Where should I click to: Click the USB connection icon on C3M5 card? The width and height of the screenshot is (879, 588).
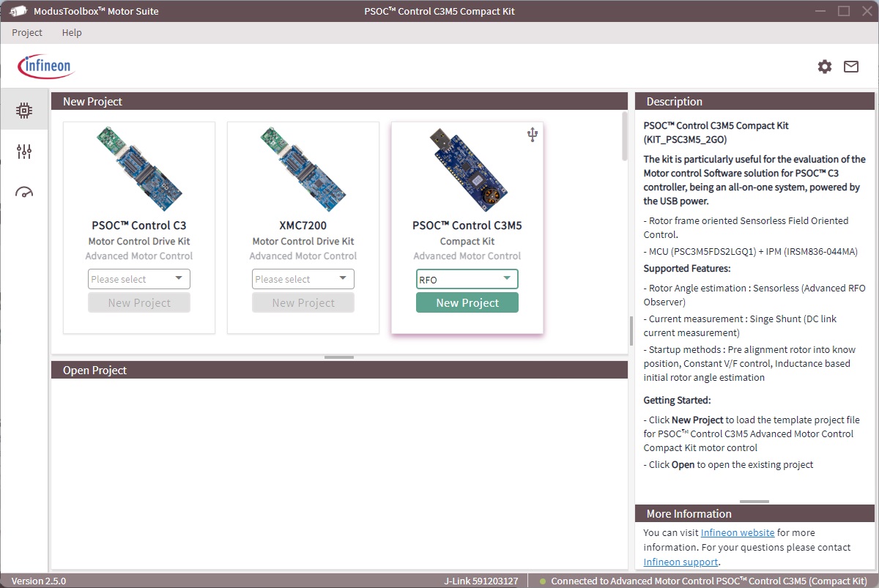pyautogui.click(x=532, y=135)
